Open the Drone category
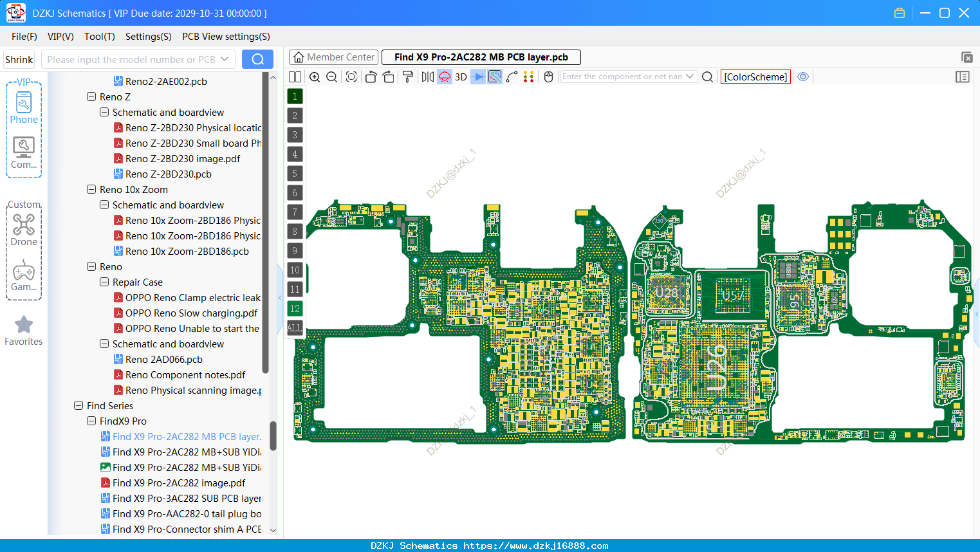Screen dimensions: 980x552 [x=24, y=230]
